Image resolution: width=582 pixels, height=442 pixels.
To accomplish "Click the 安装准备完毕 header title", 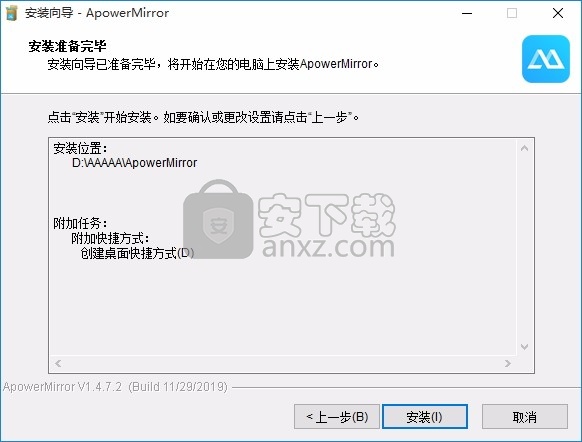I will [67, 46].
